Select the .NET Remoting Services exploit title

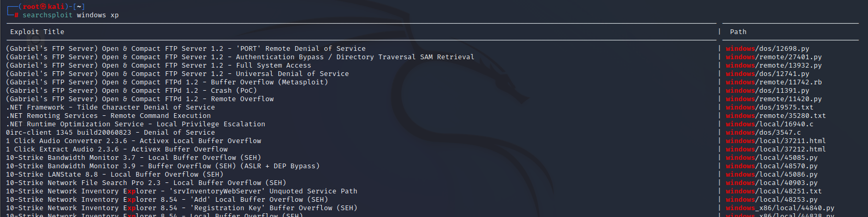coord(108,116)
